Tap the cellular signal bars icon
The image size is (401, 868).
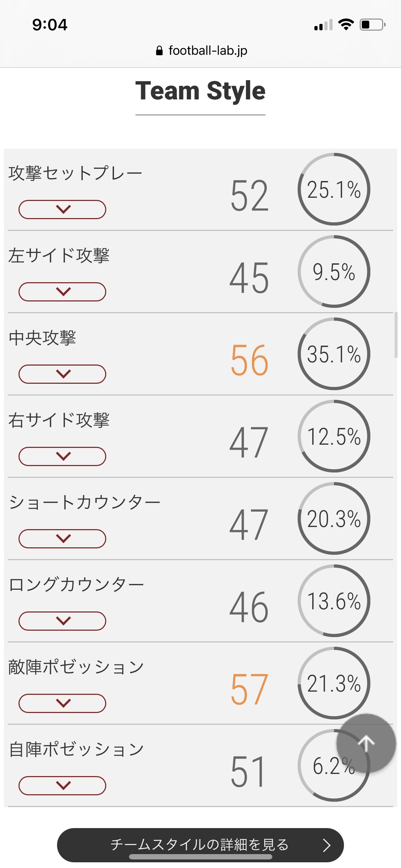323,25
